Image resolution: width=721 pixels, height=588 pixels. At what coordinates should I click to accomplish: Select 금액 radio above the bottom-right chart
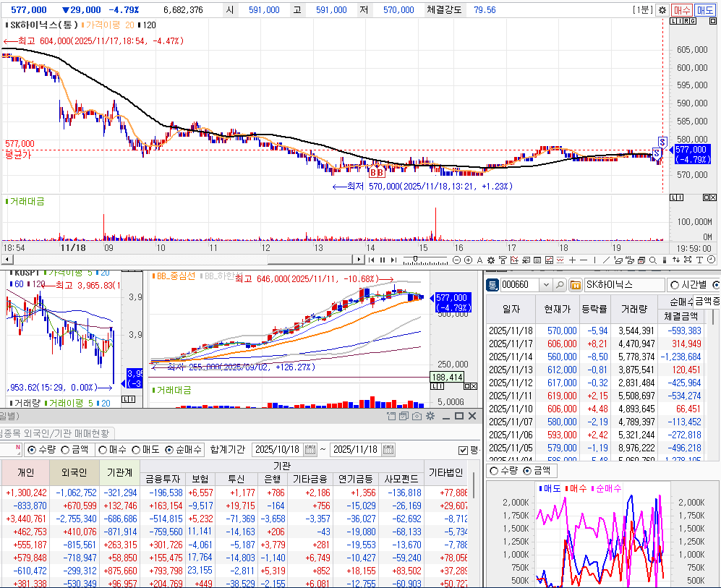527,470
